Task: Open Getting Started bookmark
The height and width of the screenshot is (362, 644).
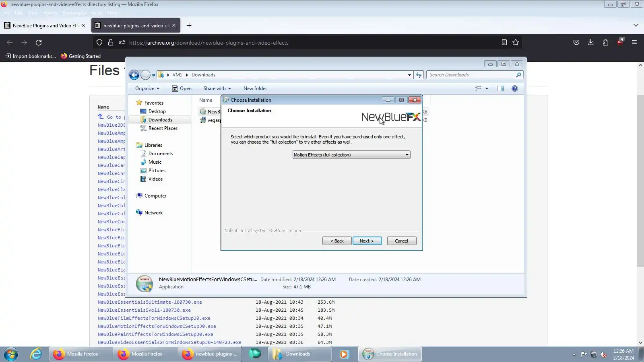Action: tap(81, 56)
